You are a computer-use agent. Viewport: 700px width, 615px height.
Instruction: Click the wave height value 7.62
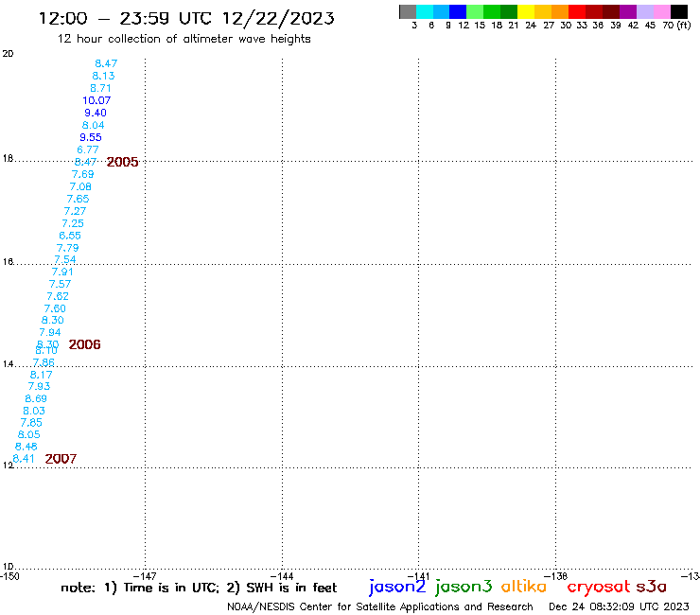58,296
